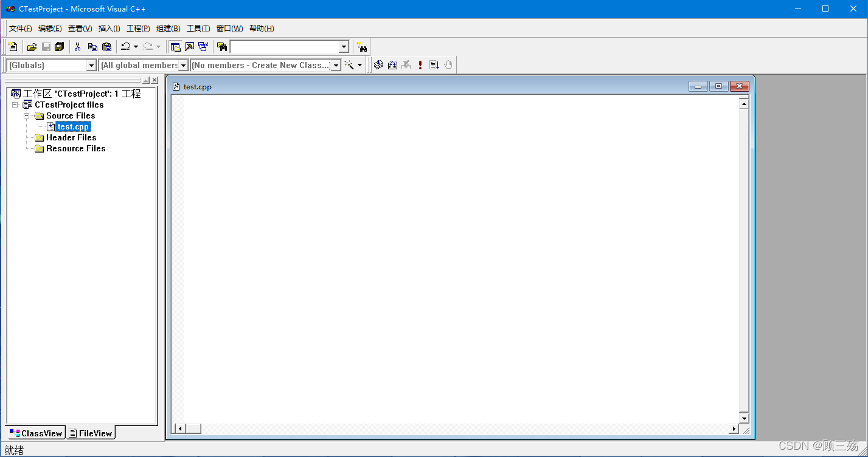This screenshot has height=457, width=868.
Task: Trigger the WizardBar magic wand action
Action: (x=349, y=65)
